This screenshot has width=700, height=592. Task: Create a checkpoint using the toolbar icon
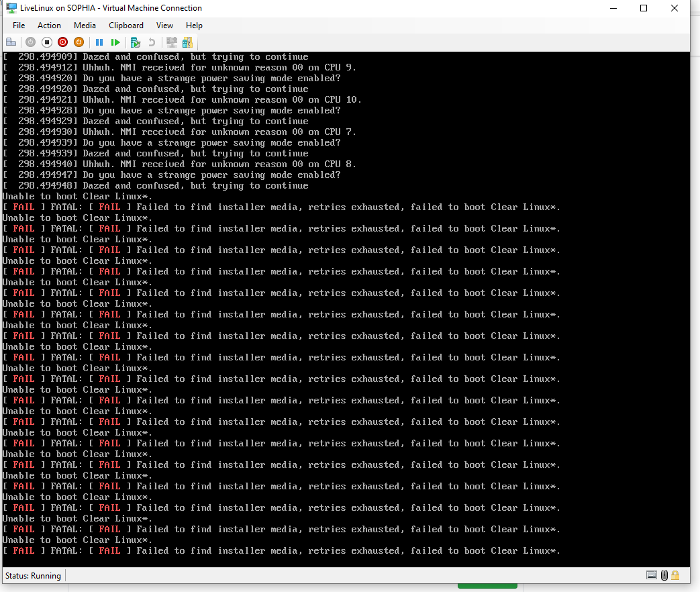134,42
